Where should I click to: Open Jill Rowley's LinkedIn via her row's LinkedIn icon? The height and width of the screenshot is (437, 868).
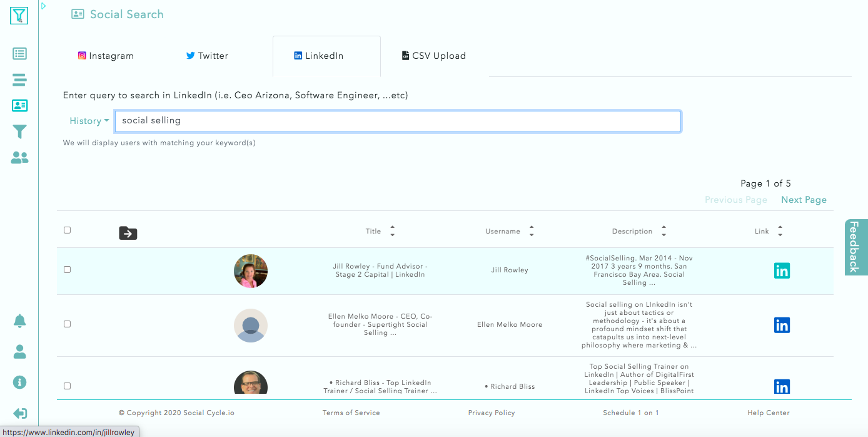782,270
